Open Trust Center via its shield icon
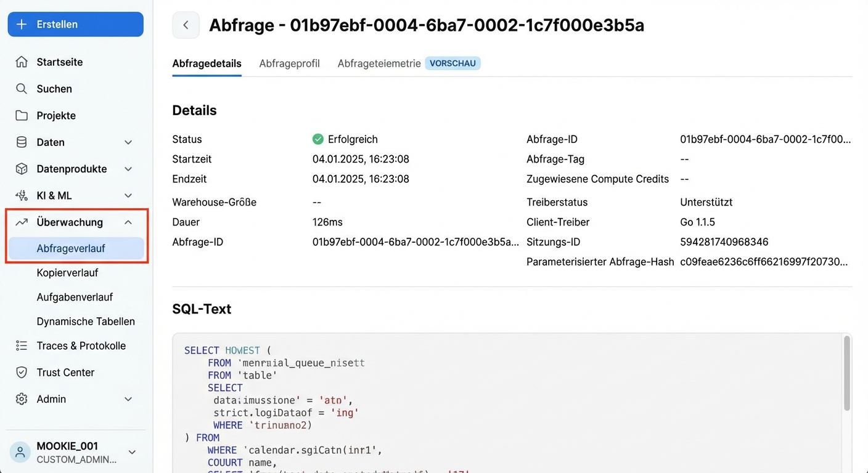The height and width of the screenshot is (473, 868). [x=23, y=372]
